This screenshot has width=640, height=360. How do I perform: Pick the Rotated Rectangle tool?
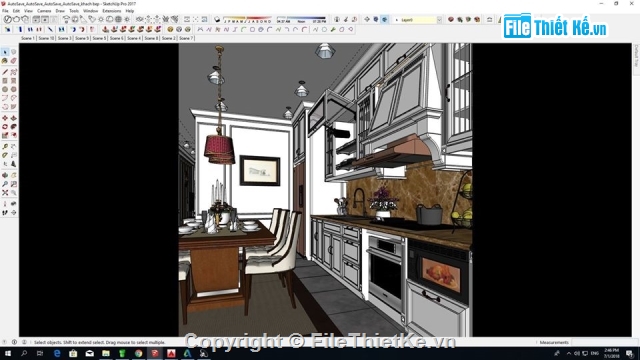[x=13, y=81]
